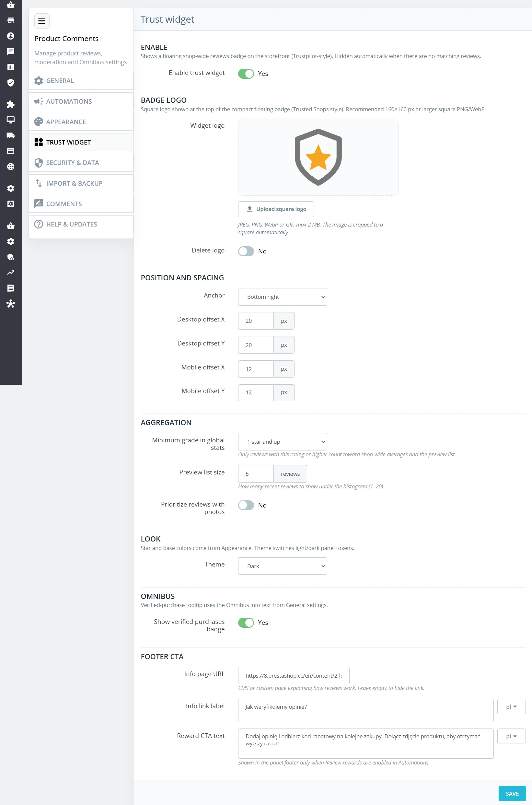Click the Info page URL input field

tap(294, 675)
